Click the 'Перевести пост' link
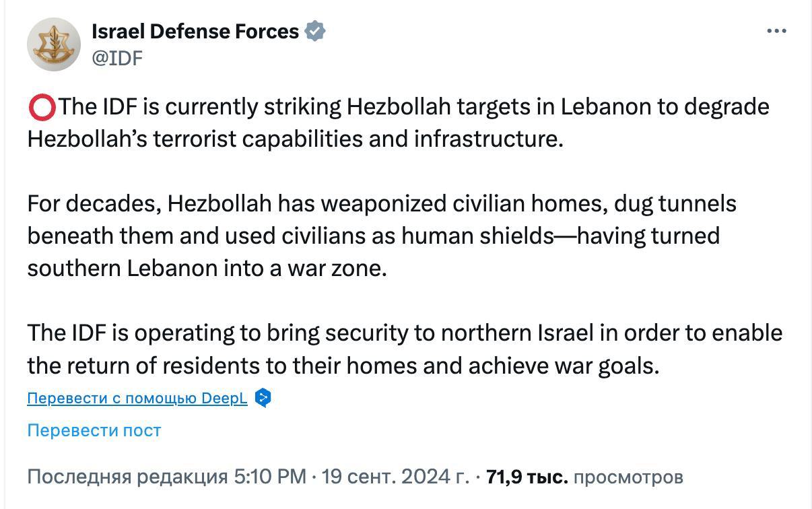Image resolution: width=812 pixels, height=509 pixels. (x=94, y=430)
